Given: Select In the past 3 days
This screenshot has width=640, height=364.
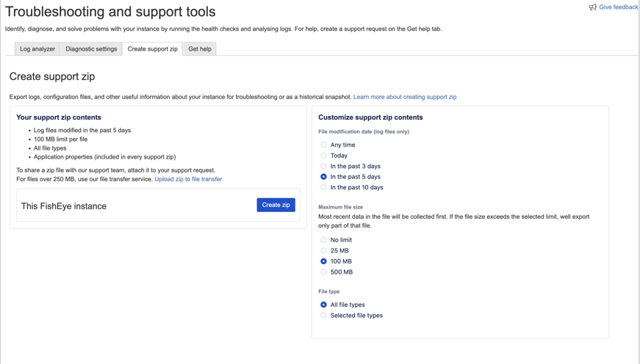Looking at the screenshot, I should 323,167.
